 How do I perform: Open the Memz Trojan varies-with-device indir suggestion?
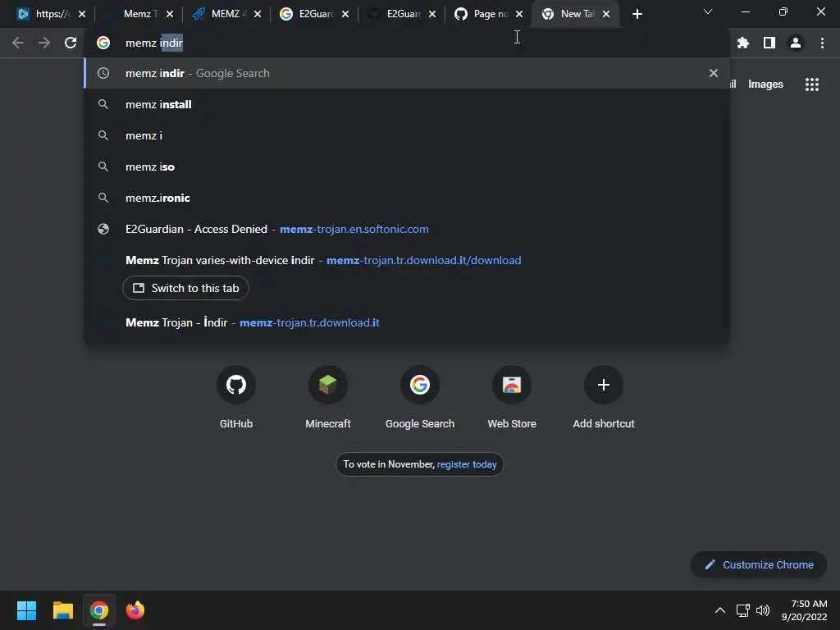pos(407,260)
